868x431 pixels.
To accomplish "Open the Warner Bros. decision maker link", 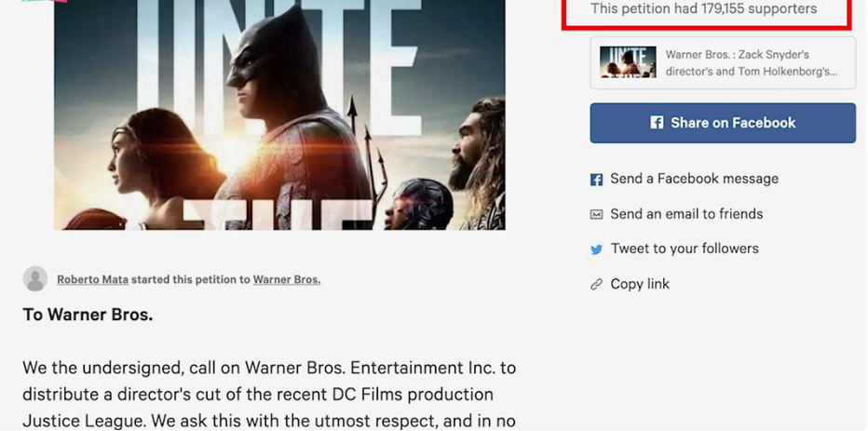I will click(x=287, y=280).
